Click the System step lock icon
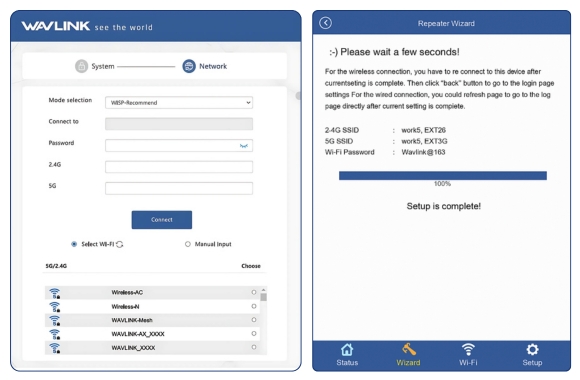 click(81, 66)
